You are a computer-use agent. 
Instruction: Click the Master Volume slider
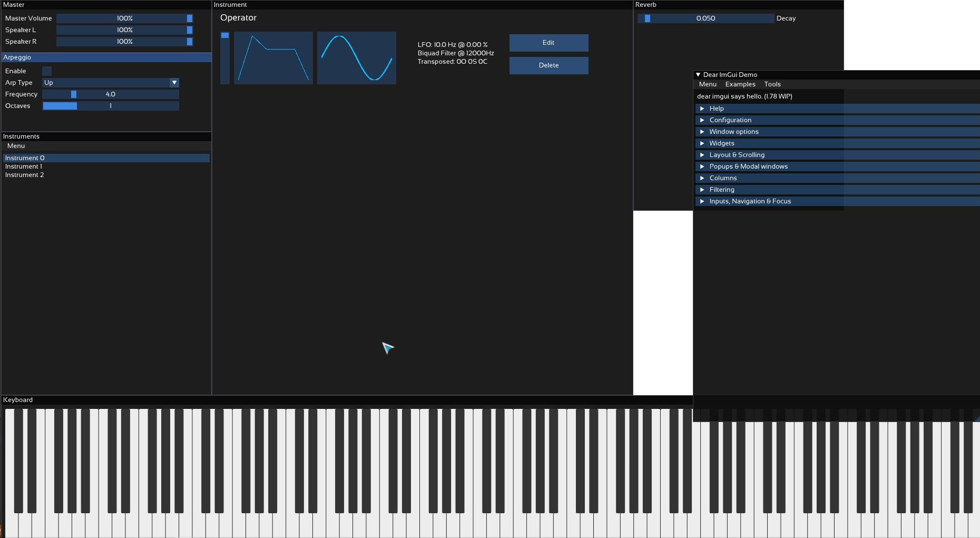click(124, 18)
